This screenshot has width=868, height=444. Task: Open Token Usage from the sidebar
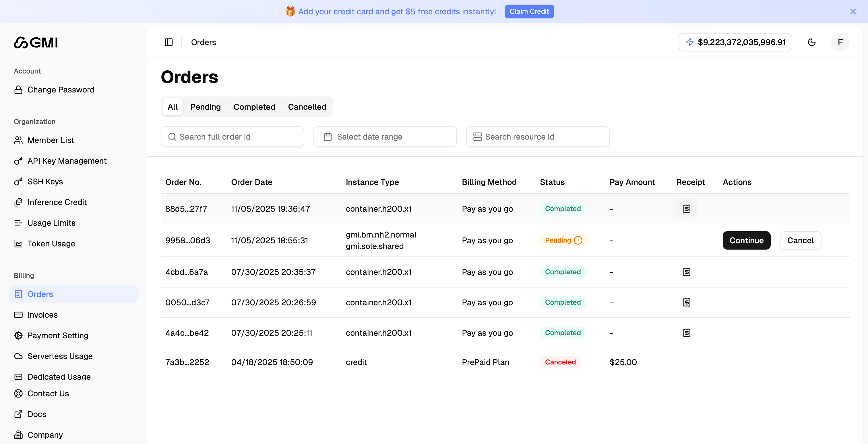tap(51, 244)
